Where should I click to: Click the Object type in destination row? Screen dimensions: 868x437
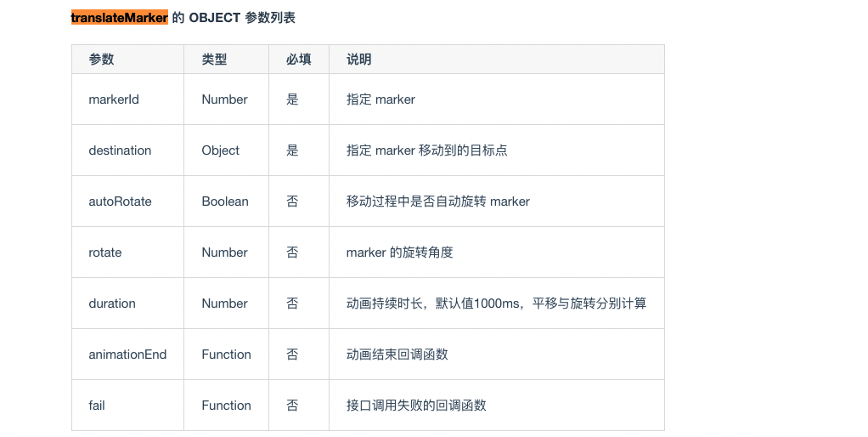tap(221, 150)
